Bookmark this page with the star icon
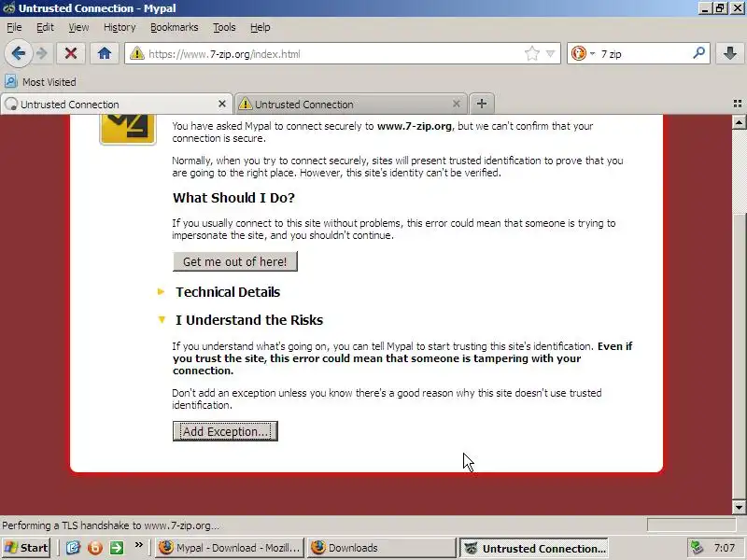 tap(531, 53)
